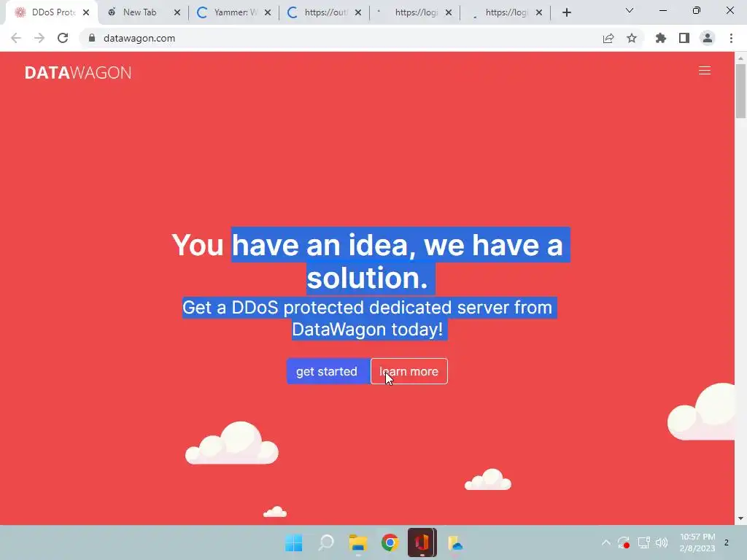Open Windows taskbar search
The width and height of the screenshot is (747, 560).
326,542
